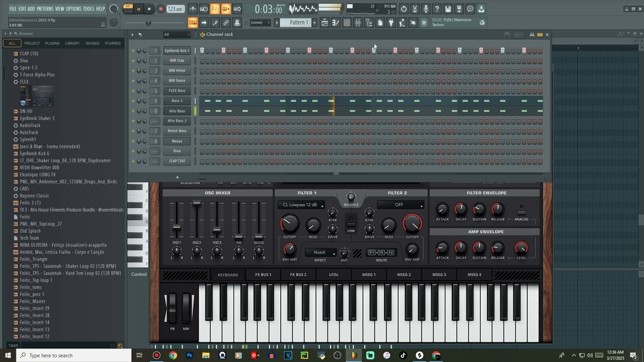Pause playback with the pause button
644x362 pixels.
(138, 9)
